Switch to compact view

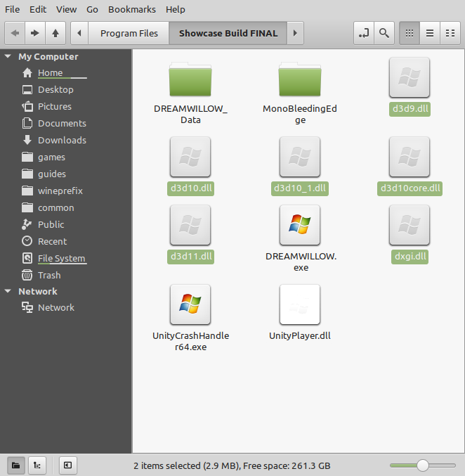pos(450,33)
